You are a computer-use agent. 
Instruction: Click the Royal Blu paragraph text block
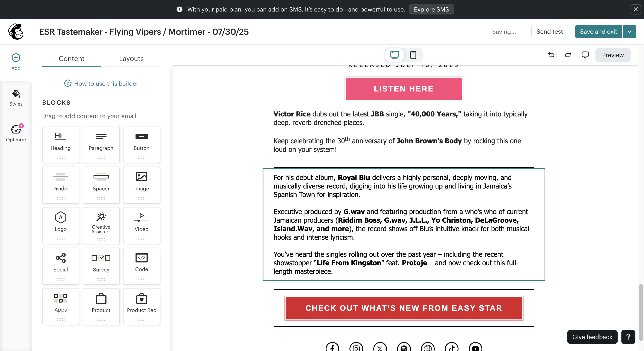[404, 224]
